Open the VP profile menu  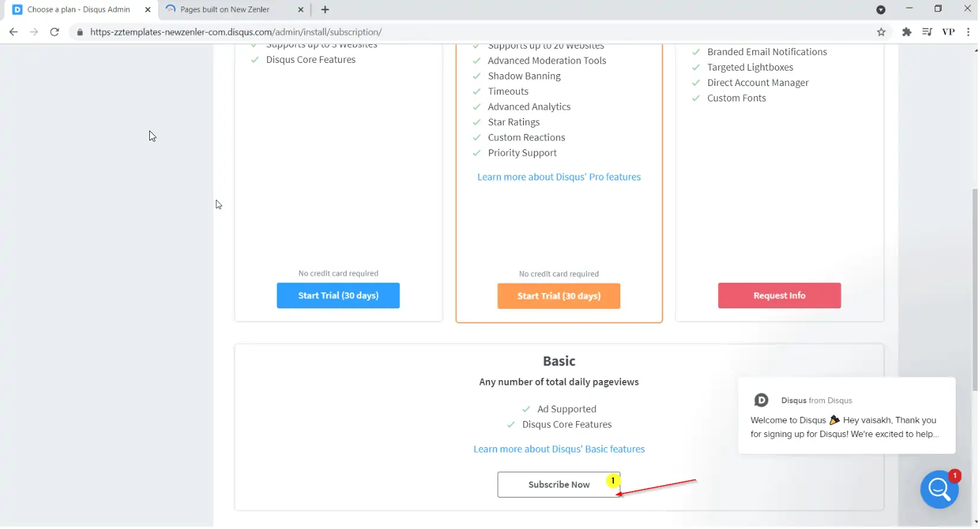tap(948, 32)
